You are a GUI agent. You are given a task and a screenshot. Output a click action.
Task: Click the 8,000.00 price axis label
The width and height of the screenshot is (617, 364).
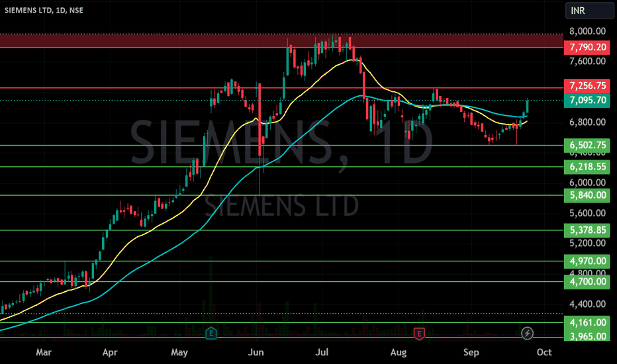pos(587,31)
